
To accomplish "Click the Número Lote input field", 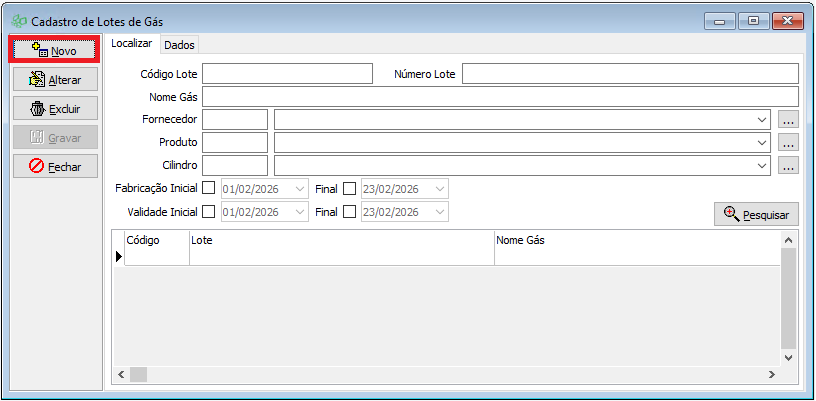I will pos(629,74).
